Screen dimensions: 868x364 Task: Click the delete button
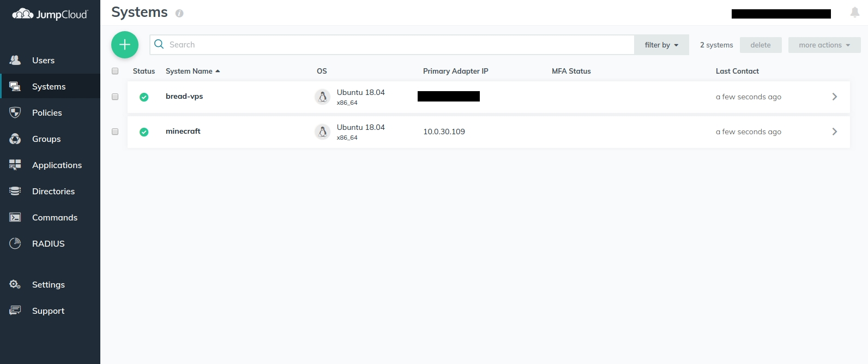click(761, 45)
